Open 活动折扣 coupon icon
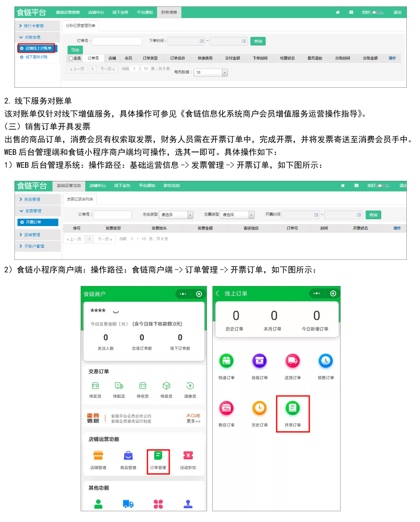 [188, 456]
